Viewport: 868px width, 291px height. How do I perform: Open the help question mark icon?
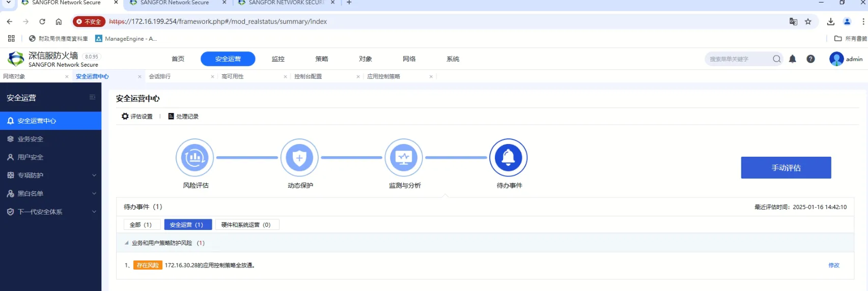(x=810, y=59)
